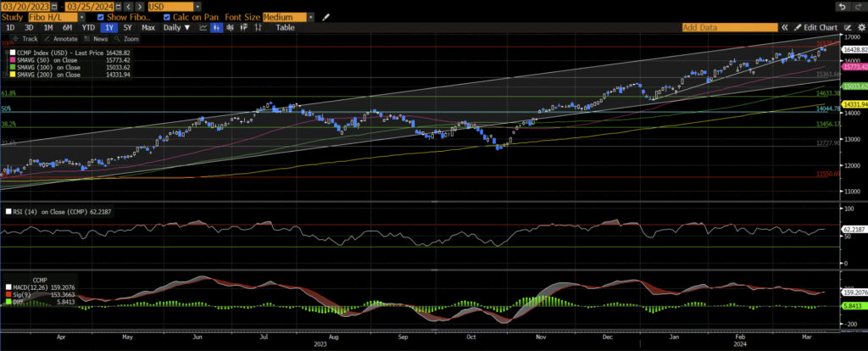Open chart settings gear icon

pyautogui.click(x=860, y=28)
